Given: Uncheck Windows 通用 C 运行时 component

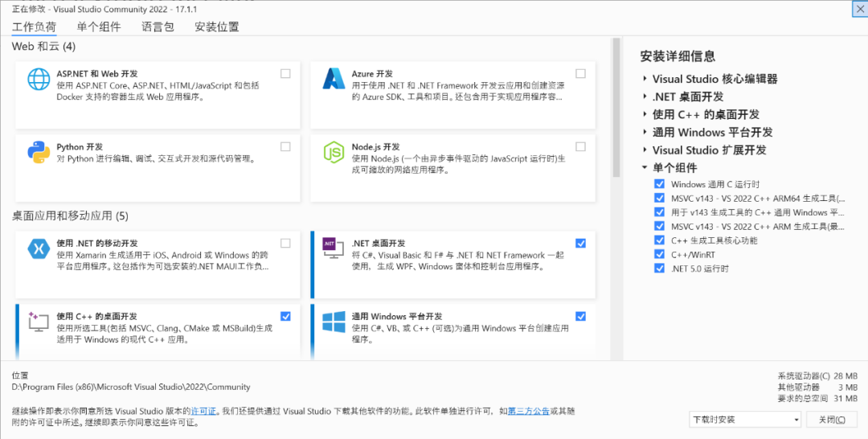Looking at the screenshot, I should pyautogui.click(x=659, y=184).
